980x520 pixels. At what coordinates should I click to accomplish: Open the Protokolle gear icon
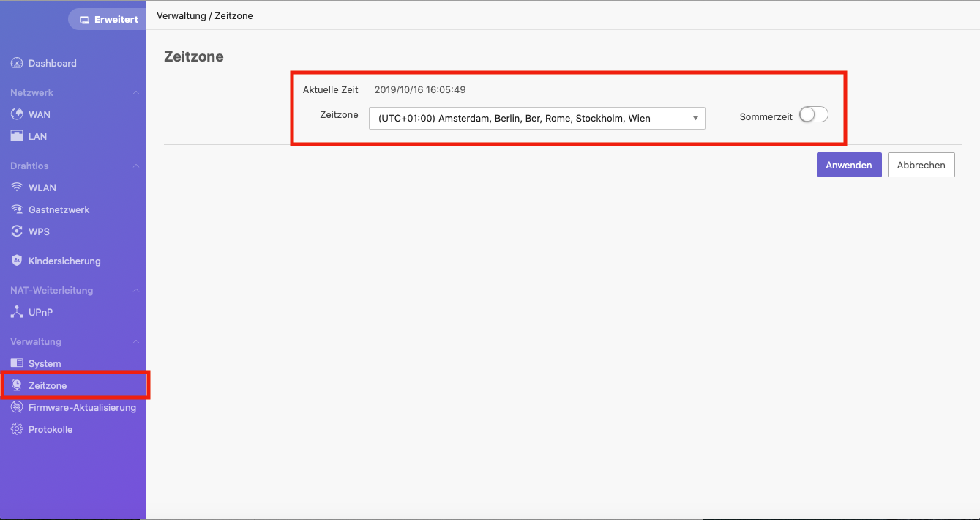[17, 429]
